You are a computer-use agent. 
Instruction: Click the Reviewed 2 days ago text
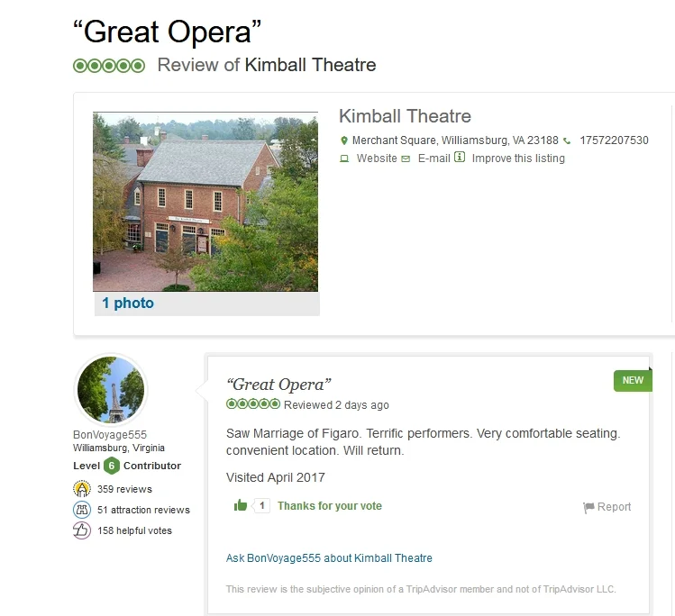point(336,404)
